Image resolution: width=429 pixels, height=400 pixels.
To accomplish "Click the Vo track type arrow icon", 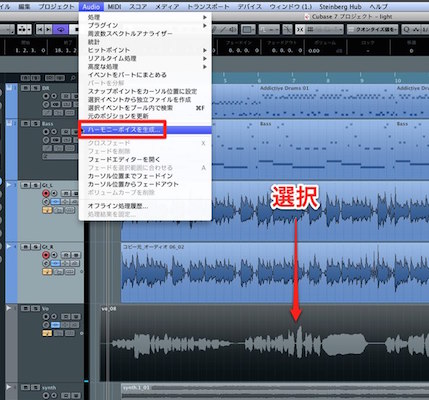I will pyautogui.click(x=9, y=308).
